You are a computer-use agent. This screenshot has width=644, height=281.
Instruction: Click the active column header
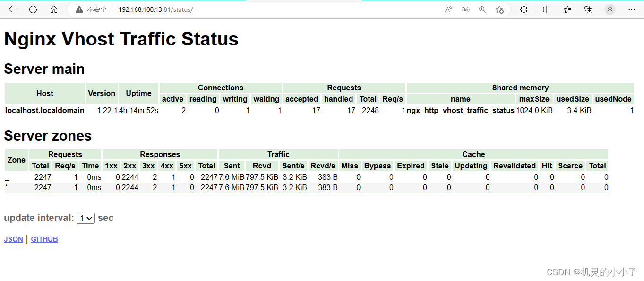(172, 99)
